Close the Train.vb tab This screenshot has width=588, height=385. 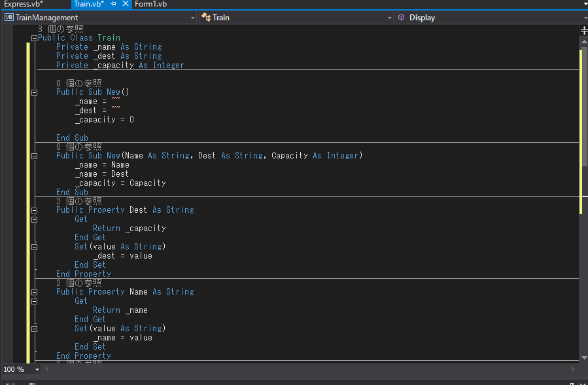[x=127, y=4]
